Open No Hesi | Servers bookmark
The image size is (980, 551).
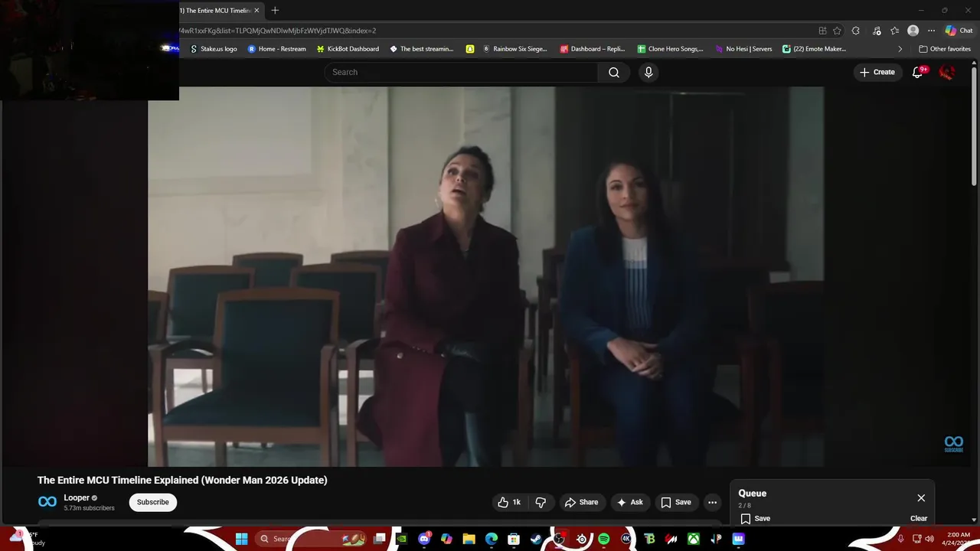click(x=743, y=49)
